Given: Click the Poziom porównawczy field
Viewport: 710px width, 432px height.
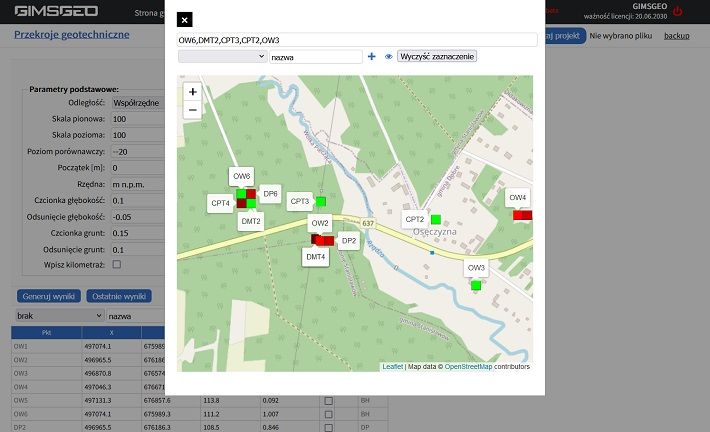Looking at the screenshot, I should click(138, 152).
